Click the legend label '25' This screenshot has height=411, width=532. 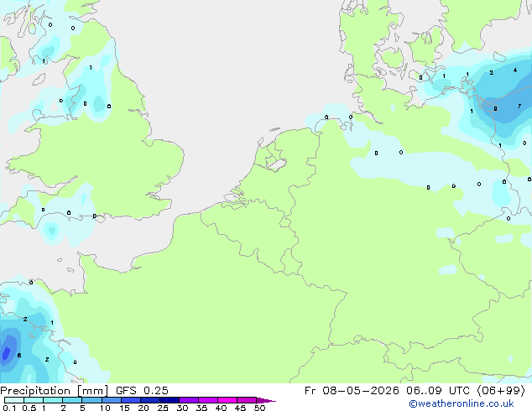pos(163,408)
